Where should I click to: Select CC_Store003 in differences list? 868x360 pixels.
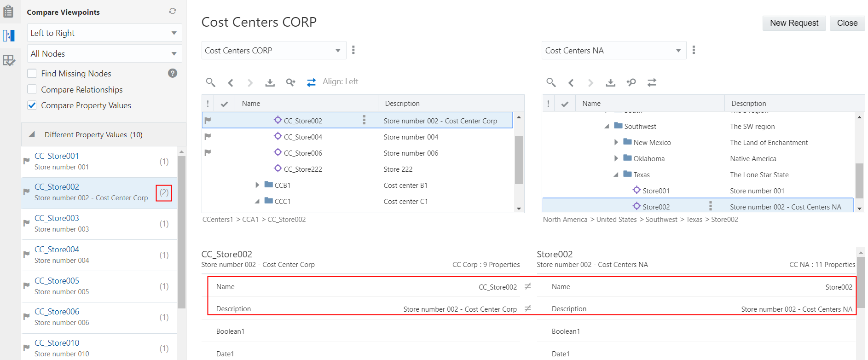pos(99,224)
